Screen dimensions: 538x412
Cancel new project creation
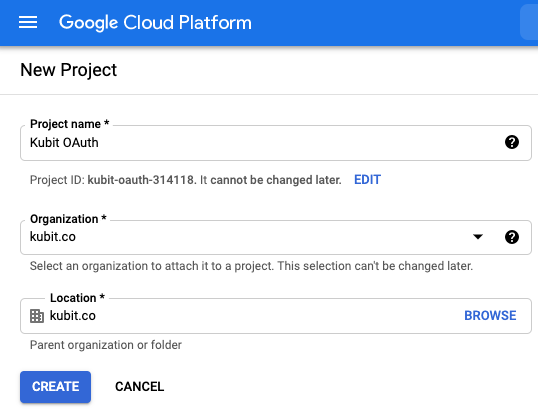pyautogui.click(x=139, y=387)
